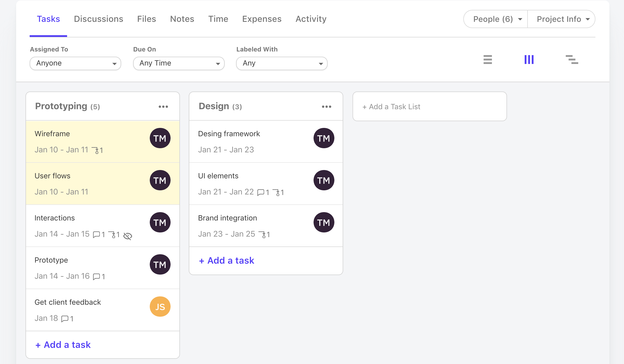Switch to Discussions tab
Screen dimensions: 624x364
(x=98, y=19)
